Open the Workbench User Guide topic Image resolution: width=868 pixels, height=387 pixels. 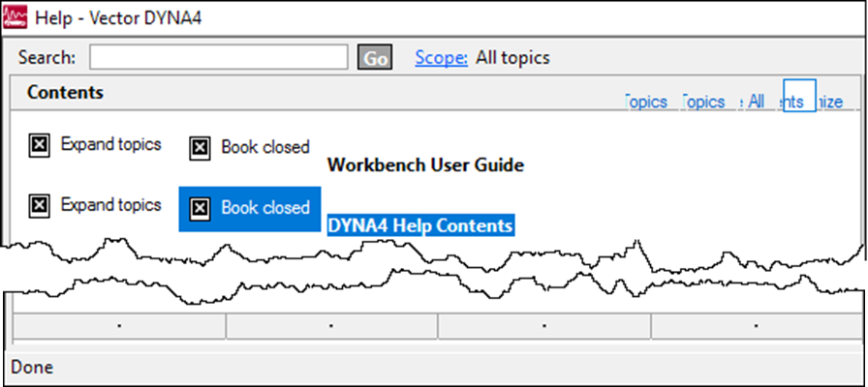click(425, 165)
